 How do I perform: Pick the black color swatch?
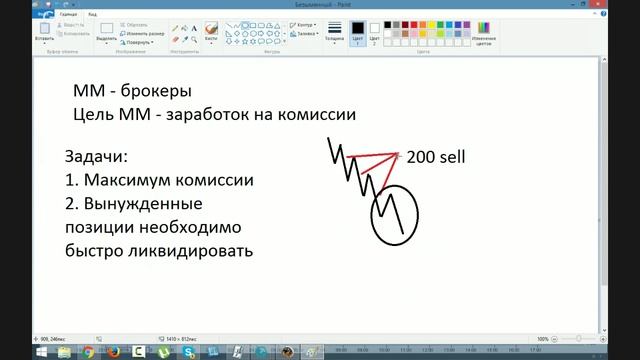(x=387, y=25)
